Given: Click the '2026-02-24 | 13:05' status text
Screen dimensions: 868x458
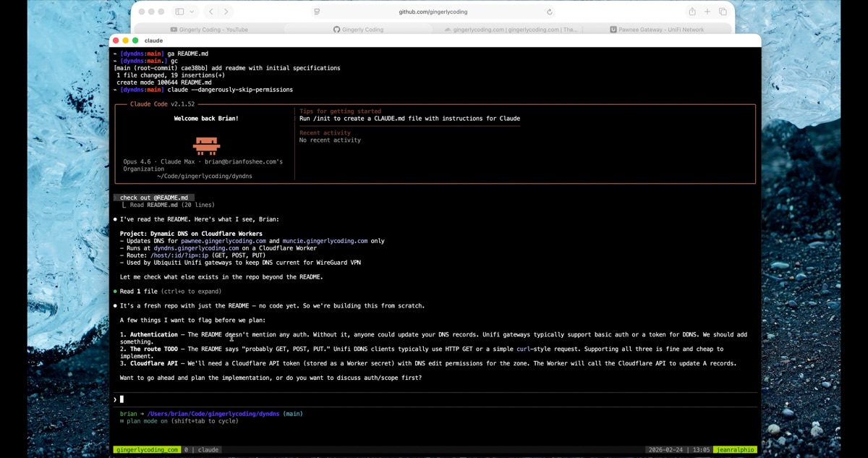Looking at the screenshot, I should click(x=678, y=450).
